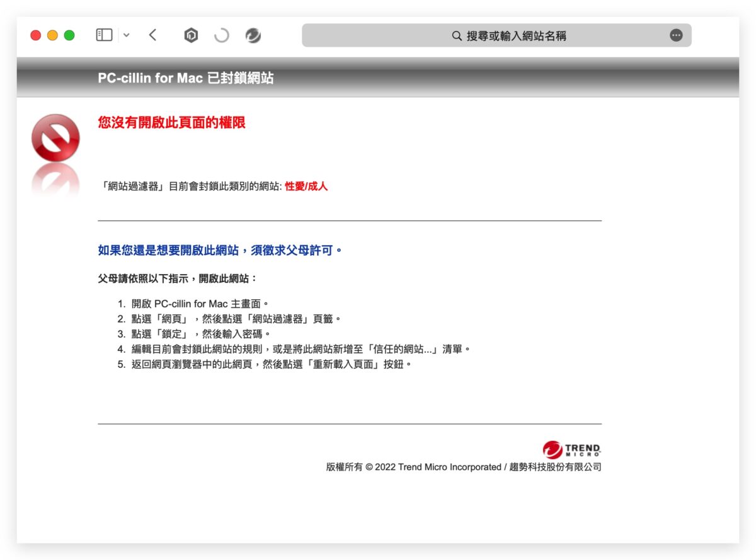
Task: Click the magnifier icon in address bar
Action: (457, 36)
